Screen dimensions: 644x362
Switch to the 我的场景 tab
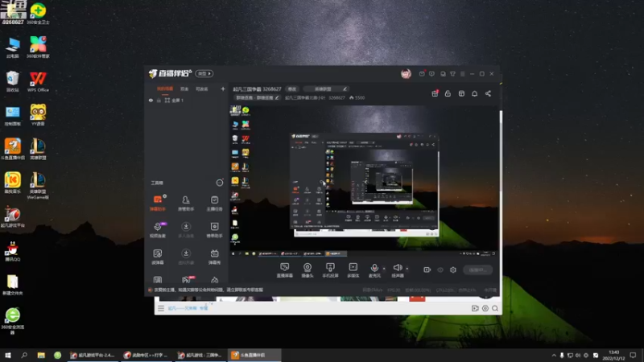(x=165, y=88)
